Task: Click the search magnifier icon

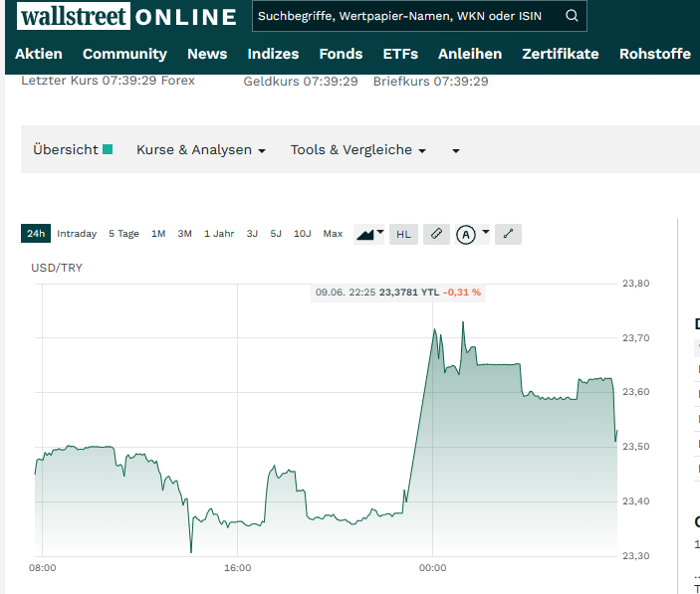Action: tap(572, 16)
